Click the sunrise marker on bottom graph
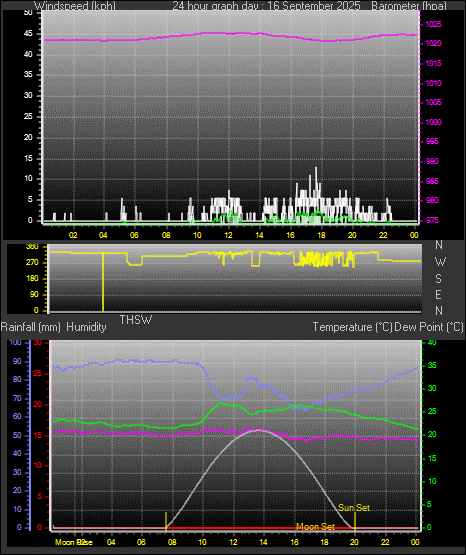 [x=166, y=521]
